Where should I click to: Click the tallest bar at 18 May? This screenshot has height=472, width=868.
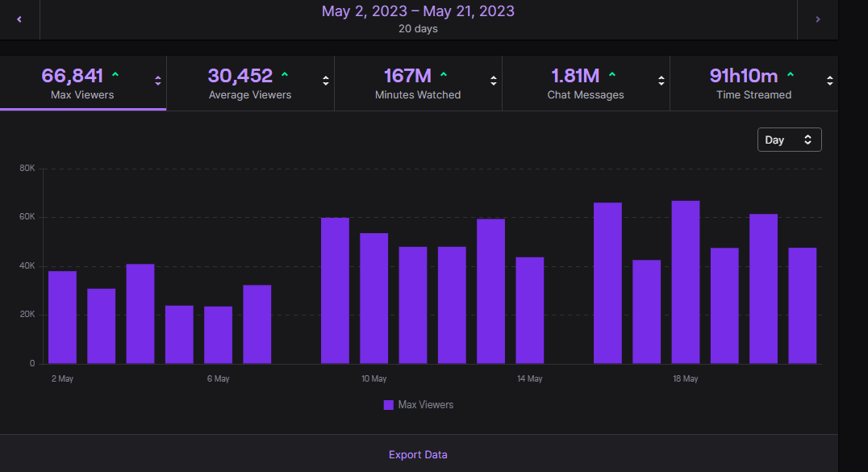[686, 282]
